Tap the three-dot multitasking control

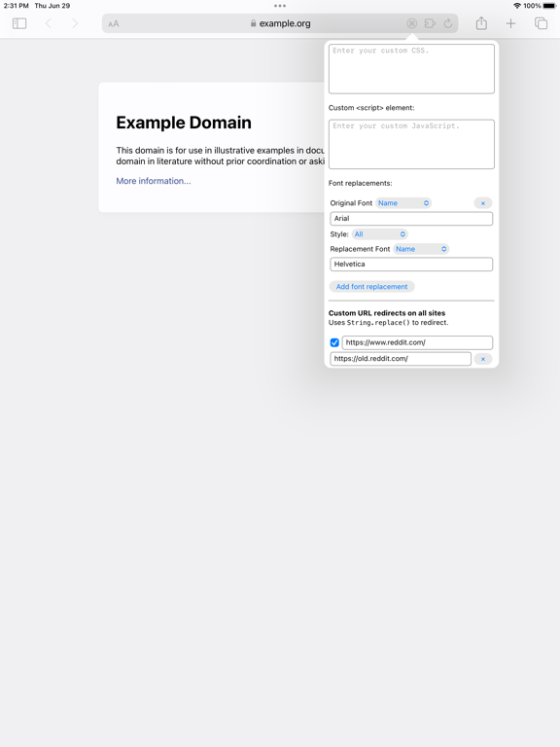(280, 6)
